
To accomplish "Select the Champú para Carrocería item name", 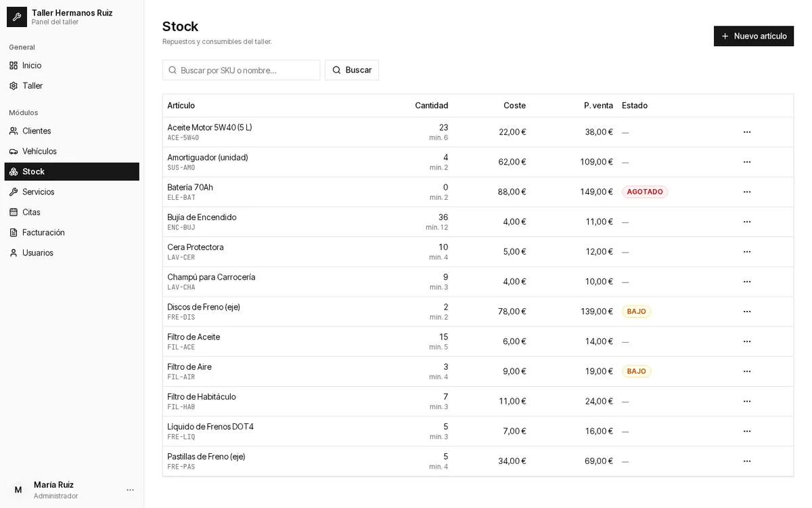I will point(211,277).
